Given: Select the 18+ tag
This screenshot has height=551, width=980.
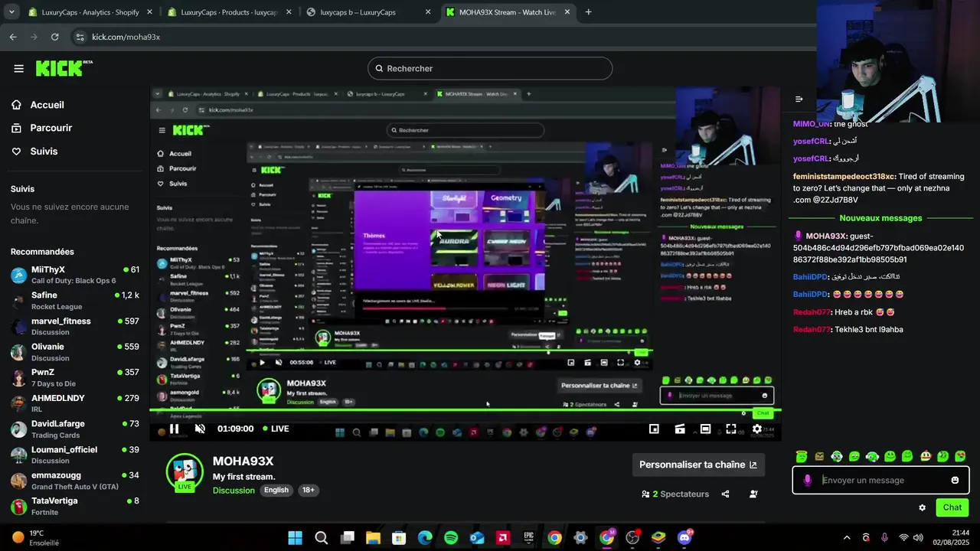Looking at the screenshot, I should (308, 491).
